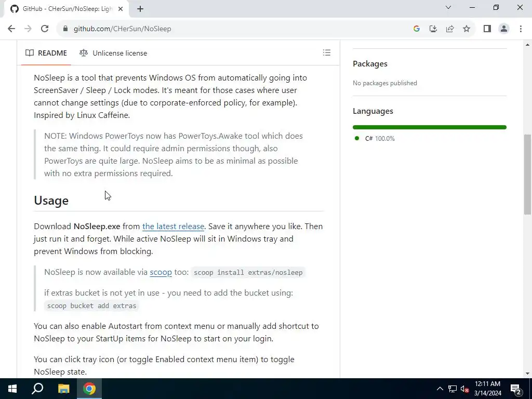Open File Explorer from taskbar
Image resolution: width=532 pixels, height=399 pixels.
click(63, 389)
